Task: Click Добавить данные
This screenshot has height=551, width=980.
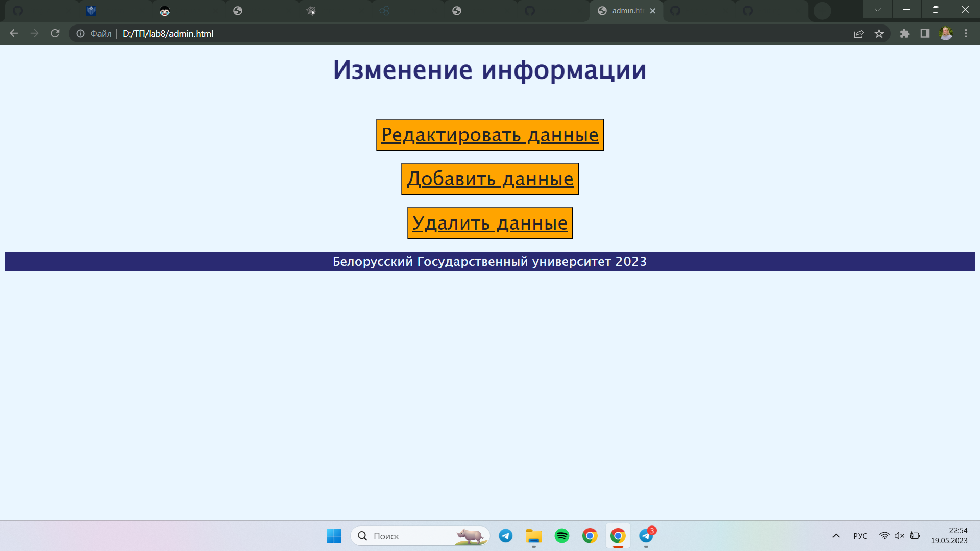Action: pyautogui.click(x=489, y=179)
